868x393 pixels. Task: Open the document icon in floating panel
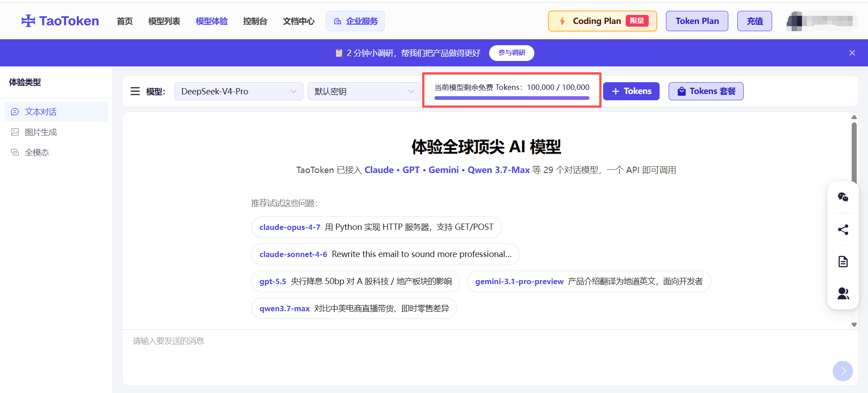(843, 262)
